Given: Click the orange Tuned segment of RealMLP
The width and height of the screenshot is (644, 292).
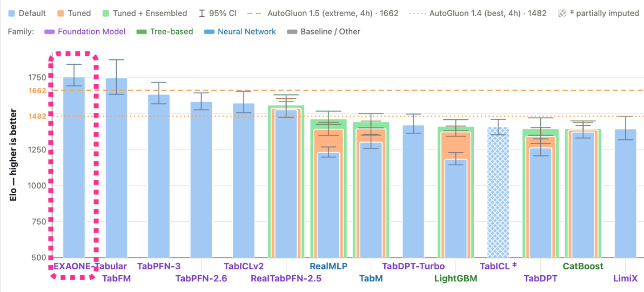Looking at the screenshot, I should tap(328, 141).
